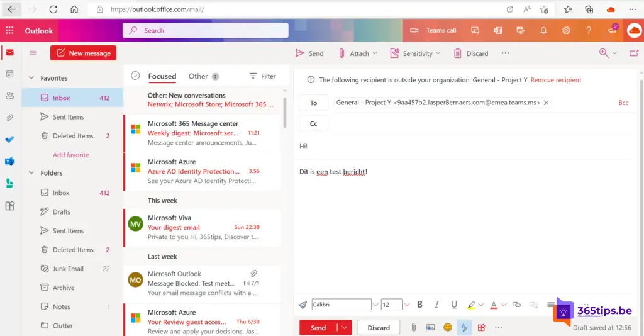Click the Remove recipient link
The image size is (644, 336).
click(556, 80)
